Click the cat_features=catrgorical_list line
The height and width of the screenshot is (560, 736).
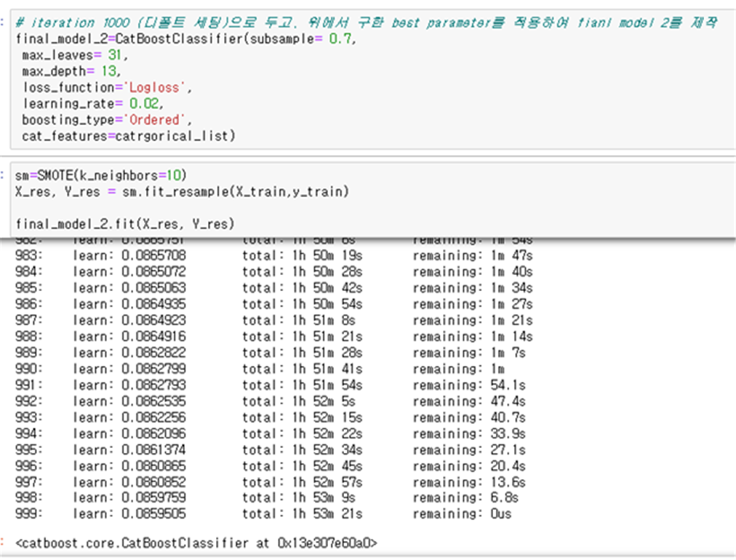(x=128, y=136)
